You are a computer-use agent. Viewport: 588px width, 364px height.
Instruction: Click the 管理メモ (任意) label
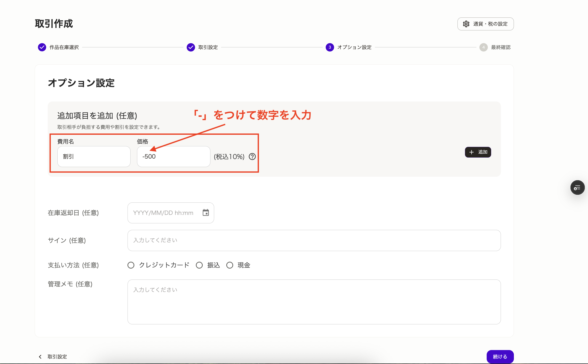coord(70,284)
